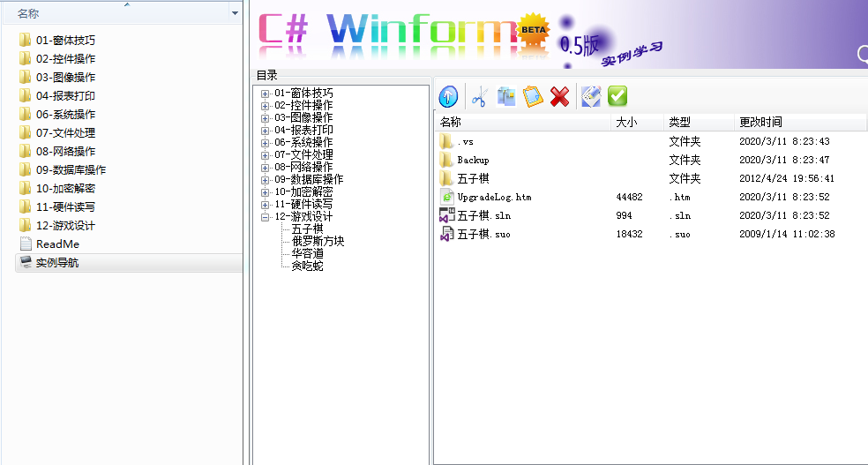Click the red X delete icon
868x465 pixels.
559,97
